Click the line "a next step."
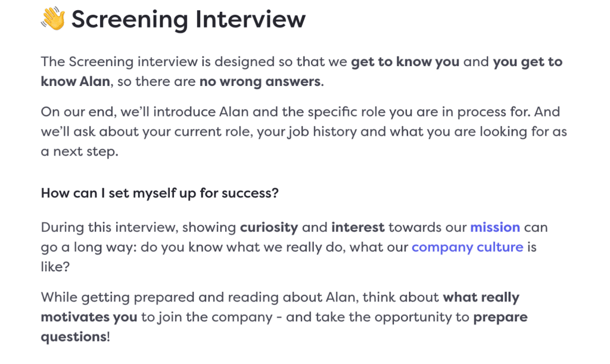 [x=79, y=151]
